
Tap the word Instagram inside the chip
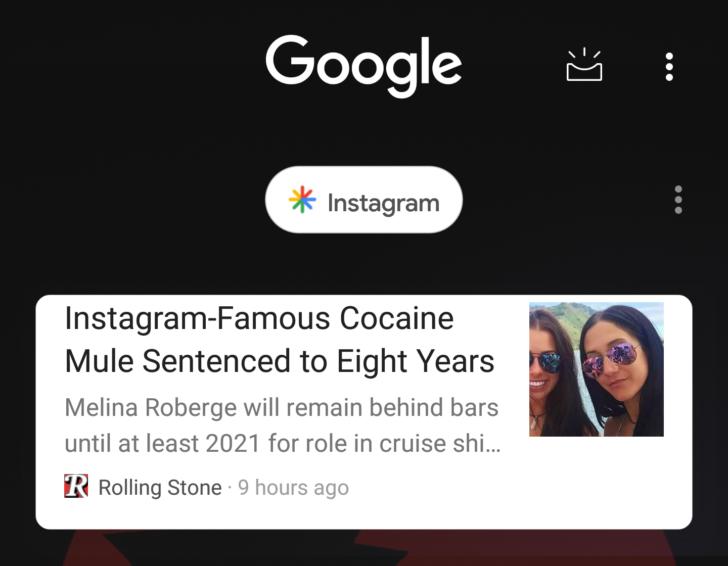(x=383, y=203)
